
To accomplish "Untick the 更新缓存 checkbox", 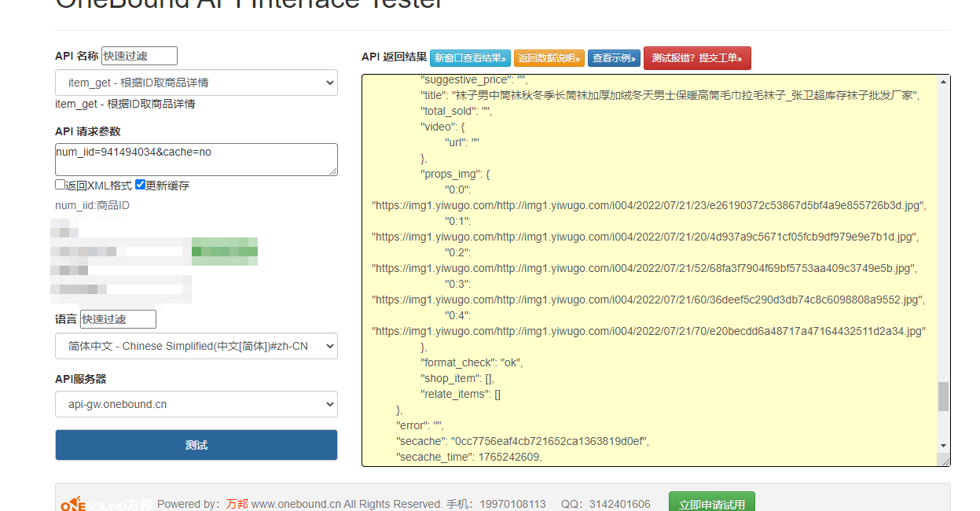I will click(140, 185).
